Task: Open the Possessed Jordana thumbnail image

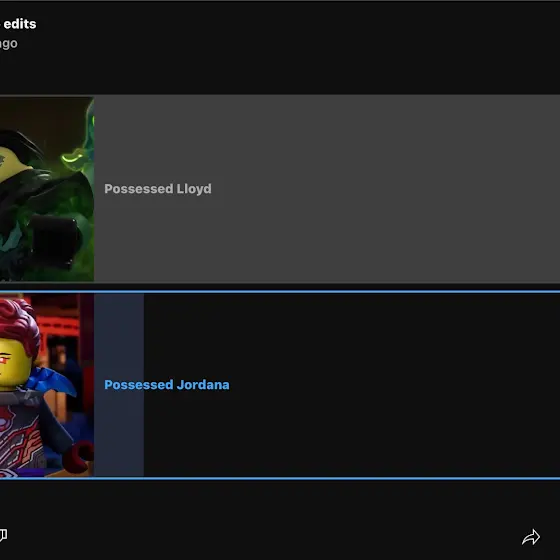Action: click(x=47, y=385)
